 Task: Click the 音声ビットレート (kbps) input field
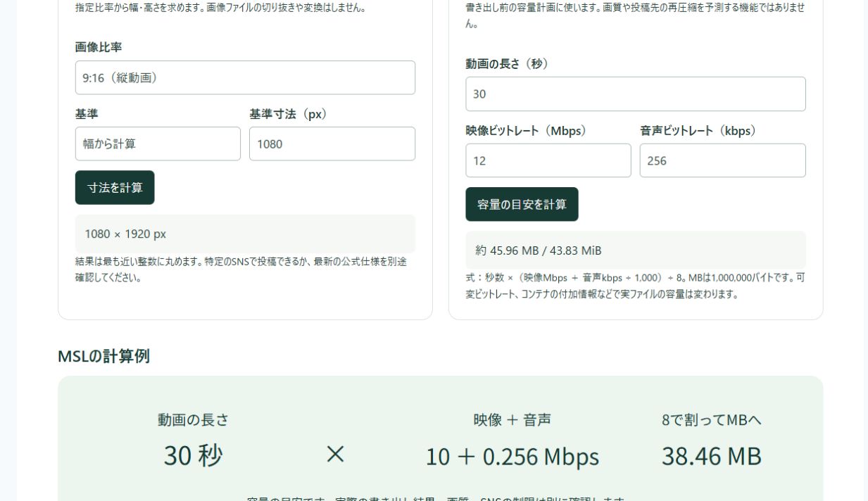pos(723,160)
